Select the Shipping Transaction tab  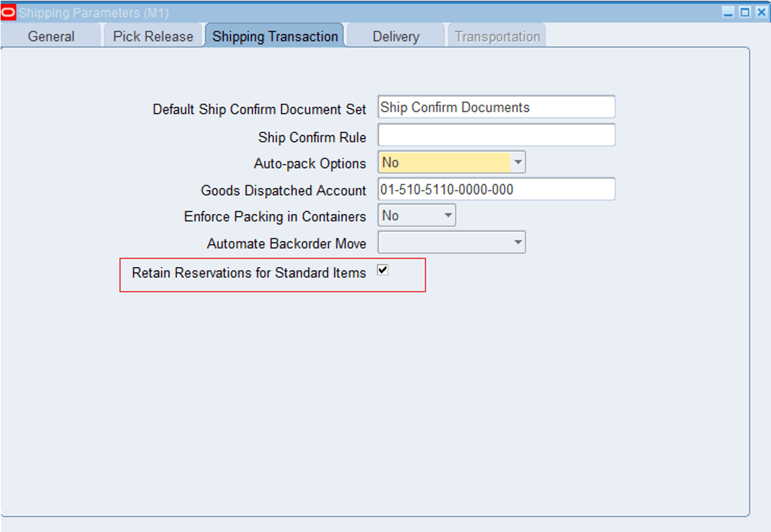275,35
